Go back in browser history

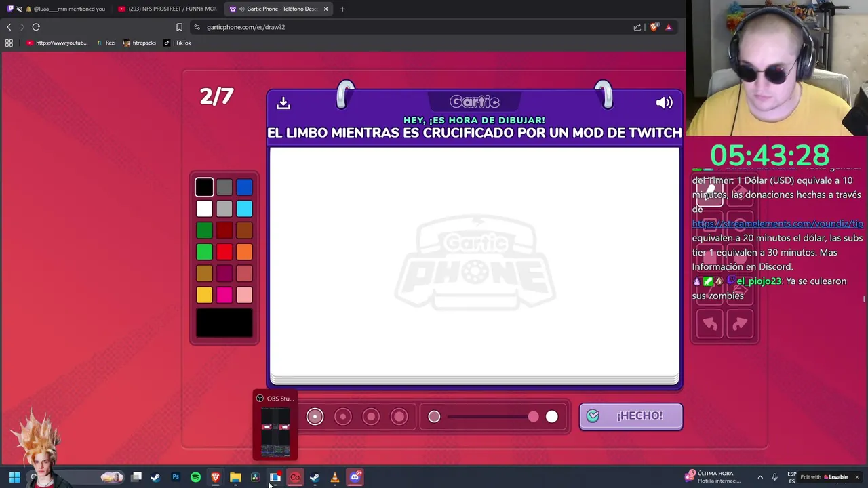coord(9,27)
